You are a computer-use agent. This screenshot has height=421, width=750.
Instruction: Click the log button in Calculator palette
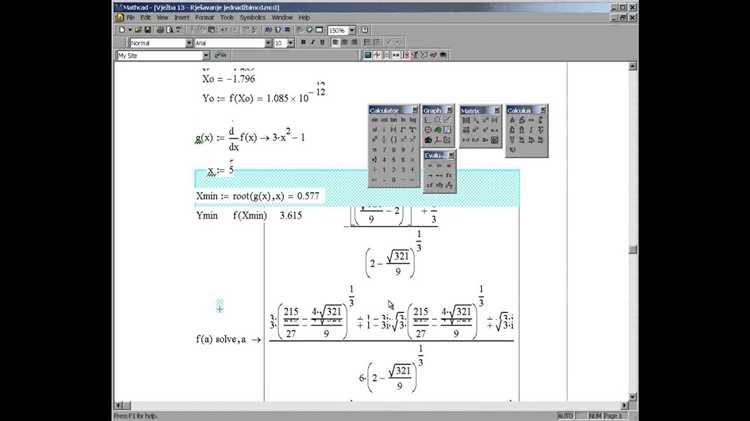[x=413, y=120]
